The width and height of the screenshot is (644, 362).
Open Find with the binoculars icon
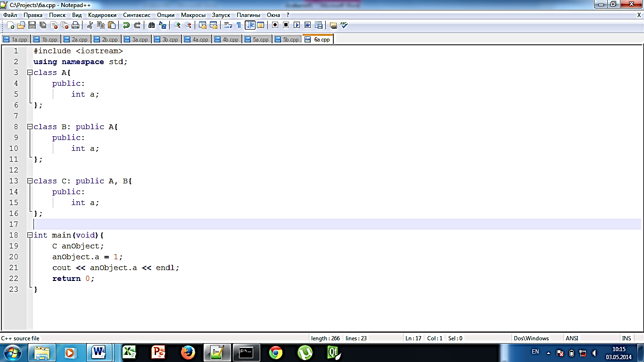pos(152,25)
